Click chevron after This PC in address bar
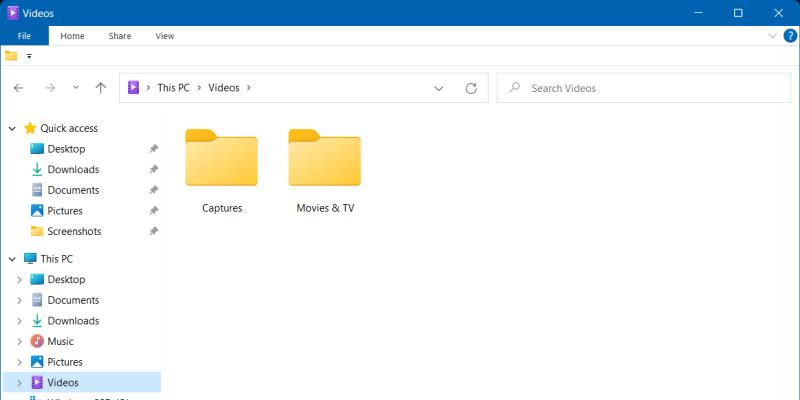 [199, 88]
